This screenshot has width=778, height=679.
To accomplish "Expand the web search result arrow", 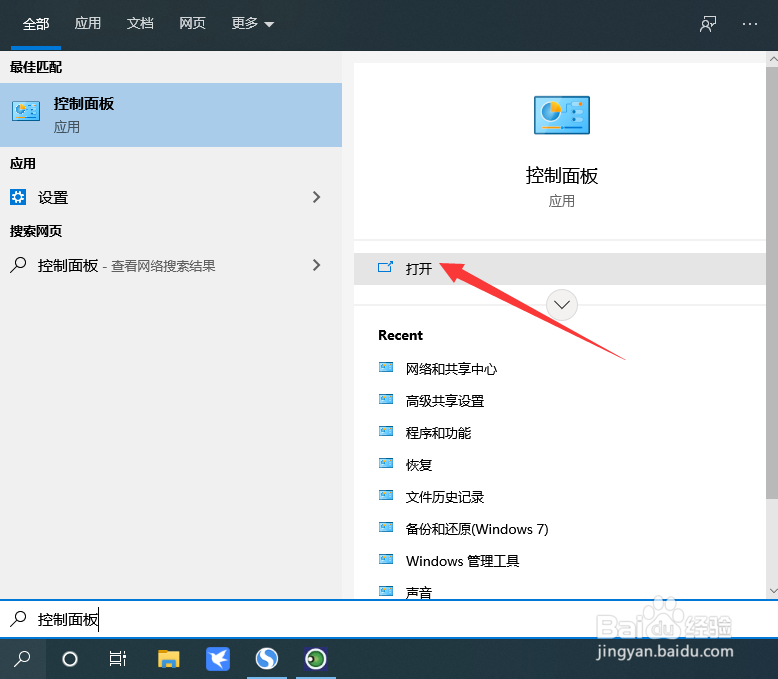I will (x=317, y=265).
